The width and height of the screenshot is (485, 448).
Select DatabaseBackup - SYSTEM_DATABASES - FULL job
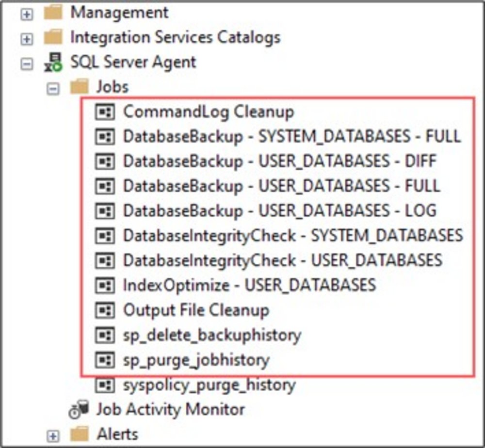tap(291, 137)
